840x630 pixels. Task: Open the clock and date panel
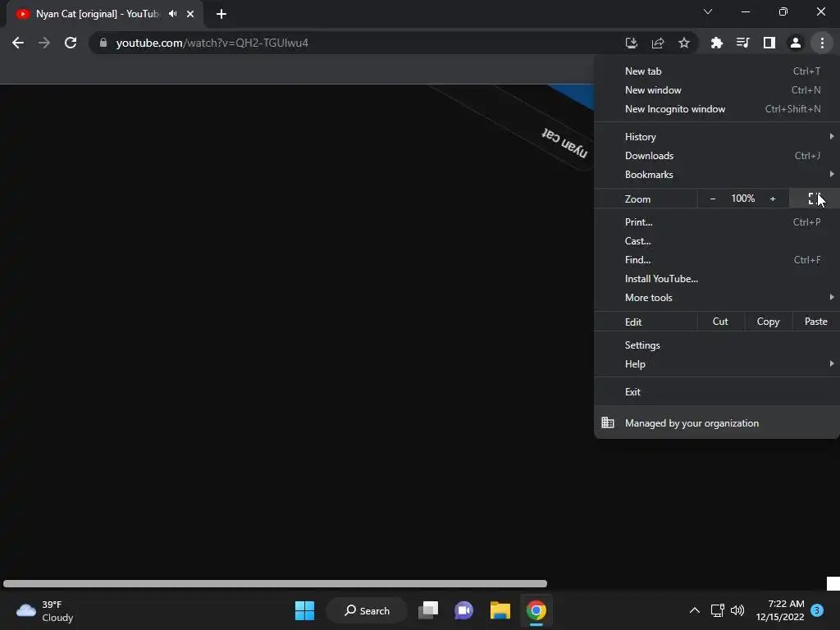(x=780, y=610)
